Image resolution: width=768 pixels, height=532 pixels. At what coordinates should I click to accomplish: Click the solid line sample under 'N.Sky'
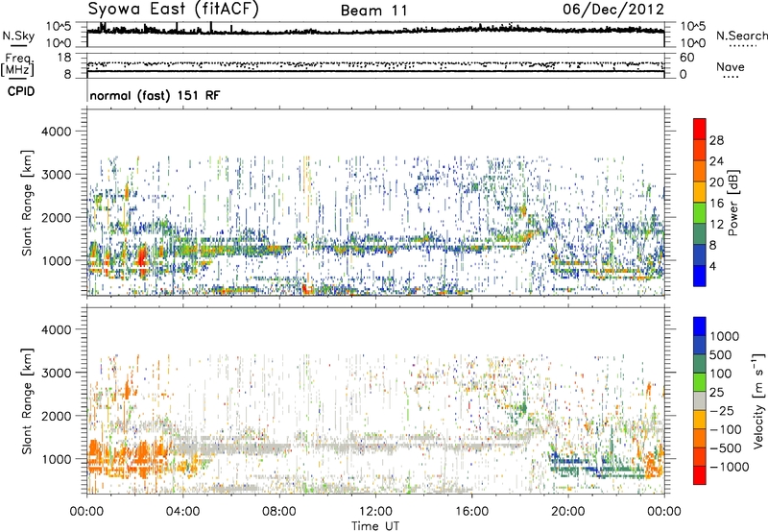click(x=18, y=45)
